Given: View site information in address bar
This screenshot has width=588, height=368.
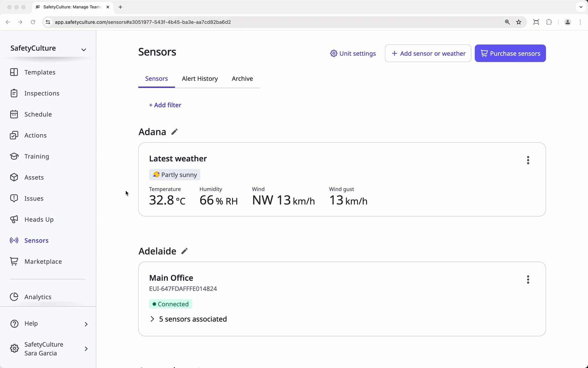Looking at the screenshot, I should pos(48,22).
